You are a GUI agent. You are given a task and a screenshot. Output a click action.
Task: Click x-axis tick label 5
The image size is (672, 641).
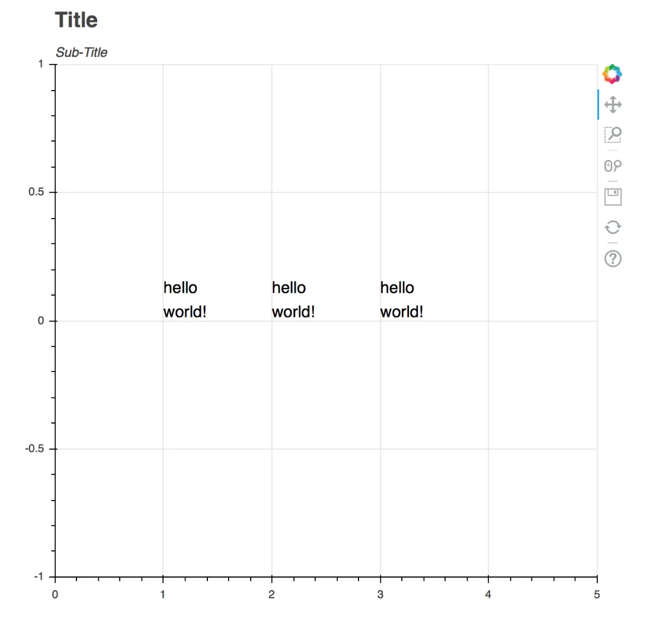596,594
